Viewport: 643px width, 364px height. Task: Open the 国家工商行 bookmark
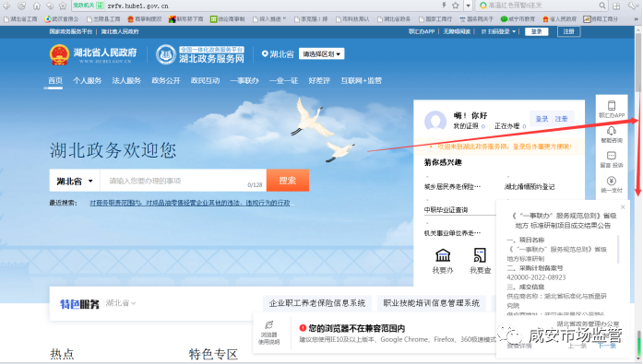click(435, 18)
